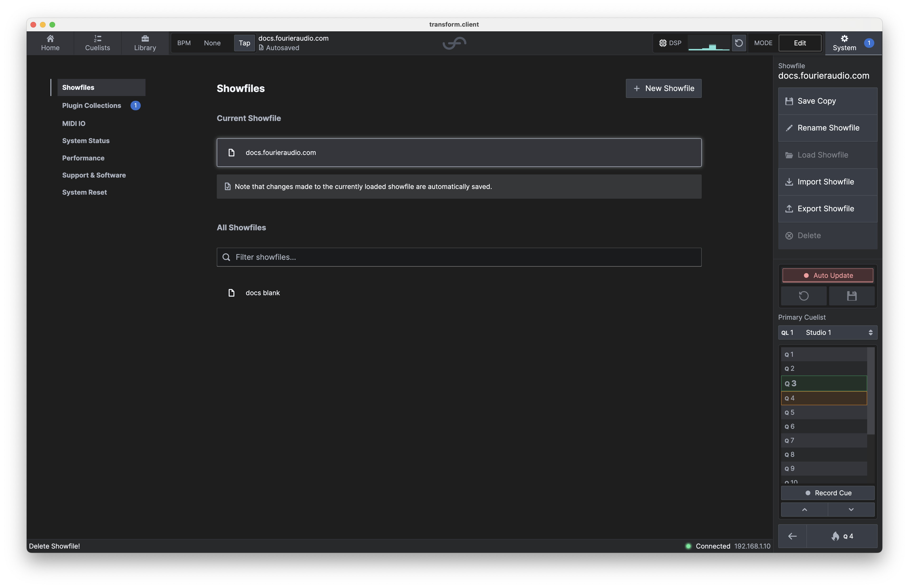909x588 pixels.
Task: Click the revert cue circular arrow button
Action: (804, 296)
